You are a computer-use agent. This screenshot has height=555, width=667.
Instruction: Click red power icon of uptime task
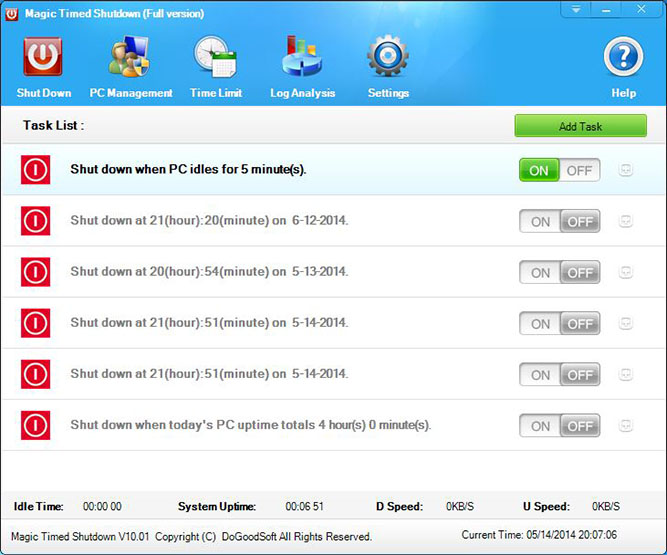pos(35,425)
